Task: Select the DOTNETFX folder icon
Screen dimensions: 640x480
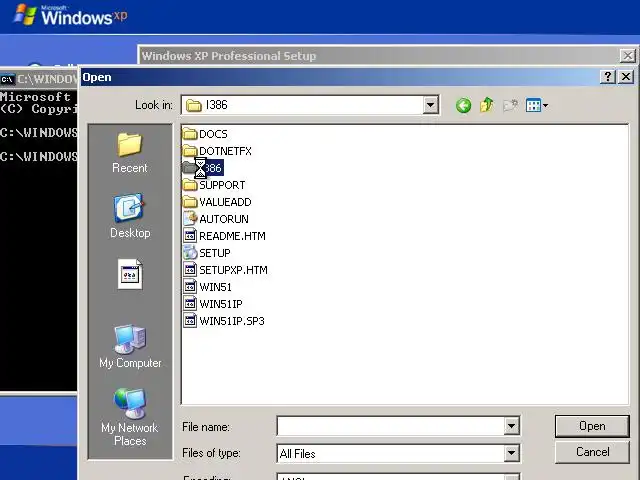Action: click(190, 151)
